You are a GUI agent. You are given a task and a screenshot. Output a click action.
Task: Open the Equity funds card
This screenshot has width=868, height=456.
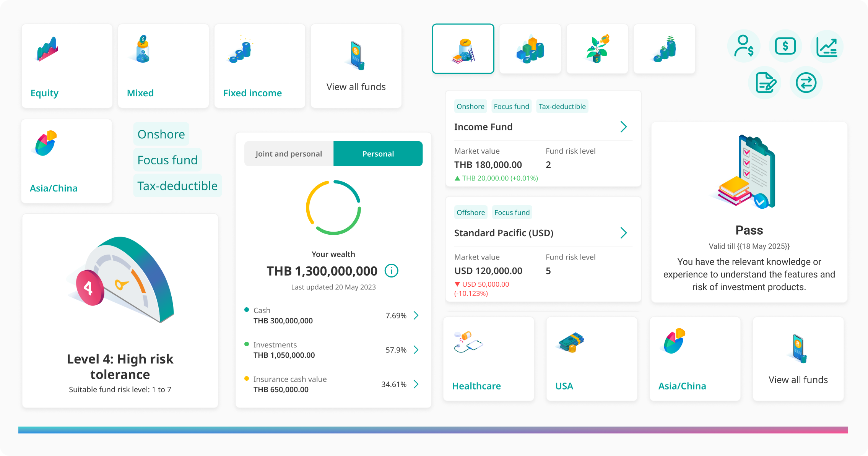[x=67, y=66]
